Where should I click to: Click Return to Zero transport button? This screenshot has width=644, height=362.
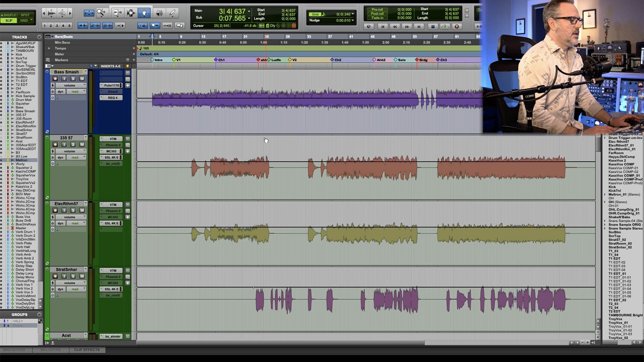(x=382, y=26)
